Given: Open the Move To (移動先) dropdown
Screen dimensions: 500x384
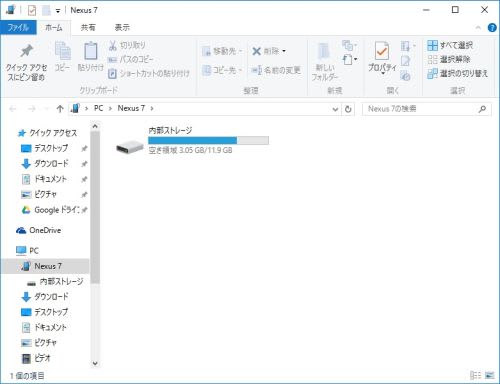Looking at the screenshot, I should [222, 51].
